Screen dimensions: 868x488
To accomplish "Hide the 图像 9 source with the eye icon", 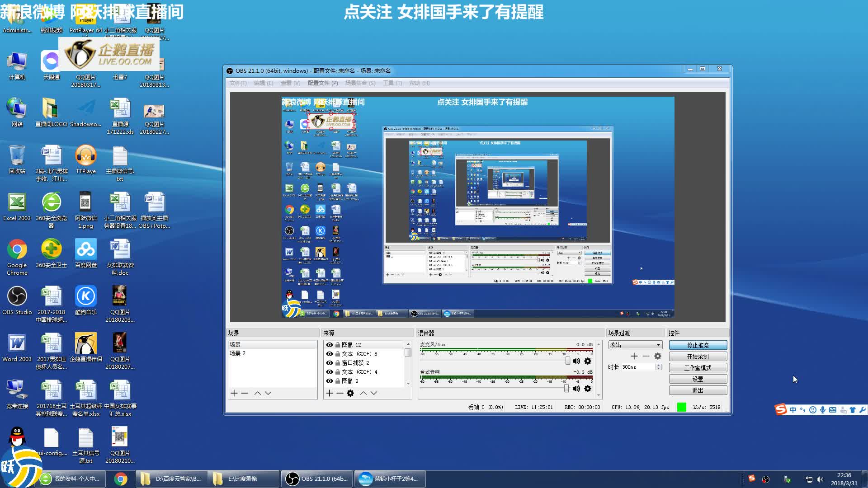I will point(330,381).
